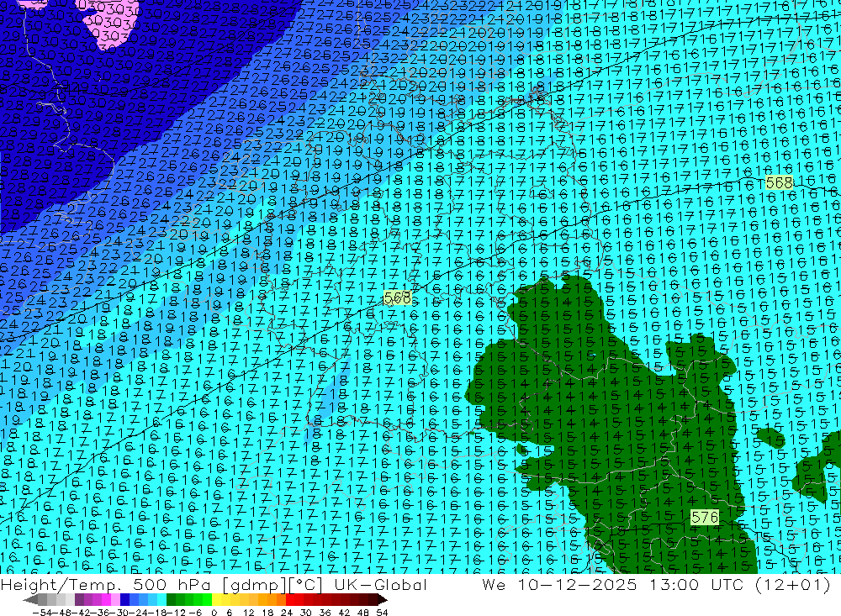Click the '10-12-2025' date text
The width and height of the screenshot is (841, 616).
[577, 584]
